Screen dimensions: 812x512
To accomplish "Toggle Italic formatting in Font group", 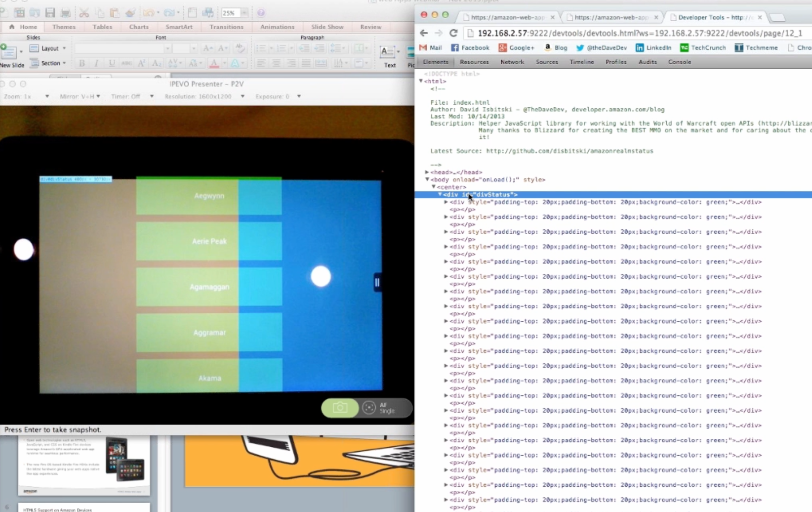I will 97,63.
